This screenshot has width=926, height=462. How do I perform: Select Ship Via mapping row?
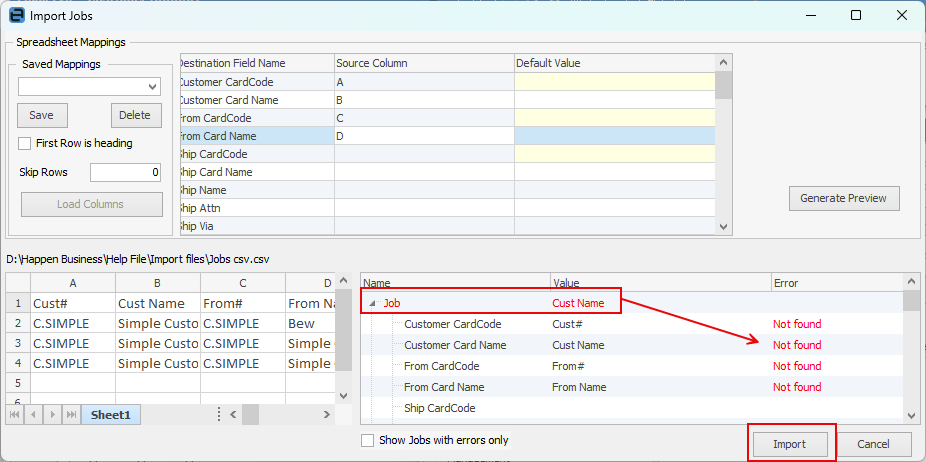[447, 226]
